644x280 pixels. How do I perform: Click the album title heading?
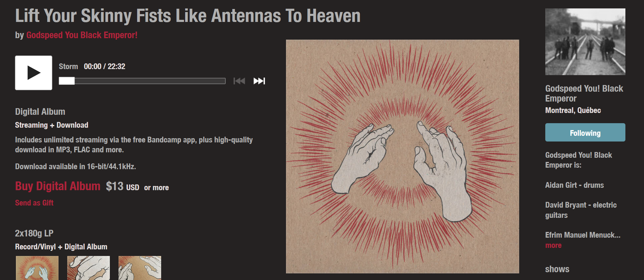pos(188,16)
